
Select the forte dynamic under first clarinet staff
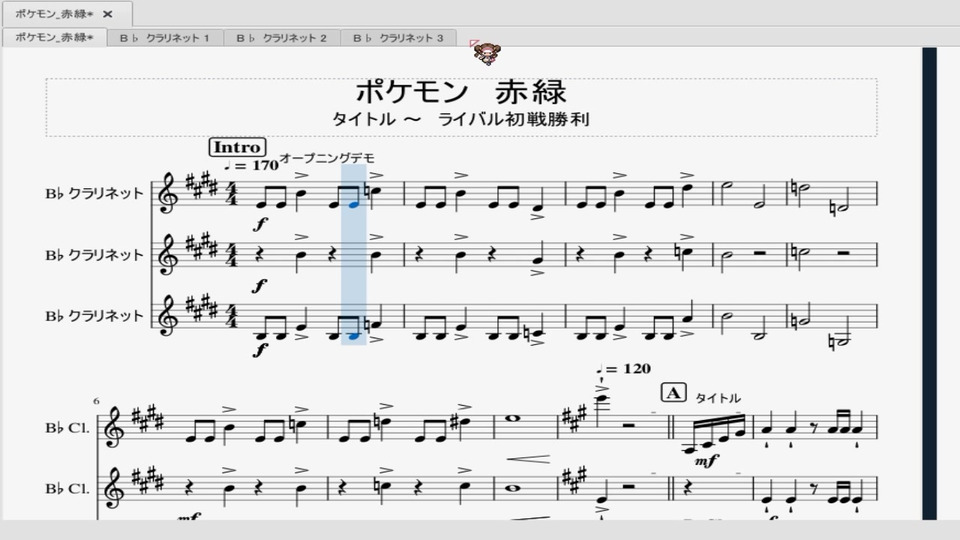(260, 224)
